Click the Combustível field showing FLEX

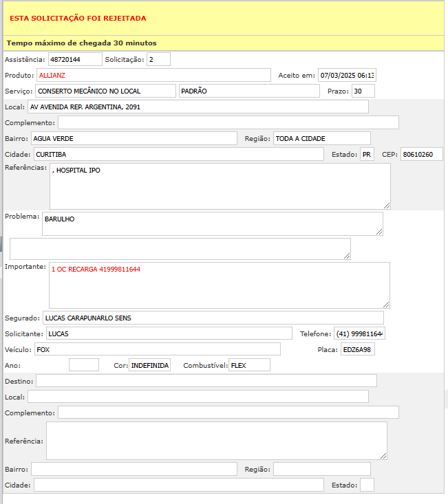click(x=249, y=365)
